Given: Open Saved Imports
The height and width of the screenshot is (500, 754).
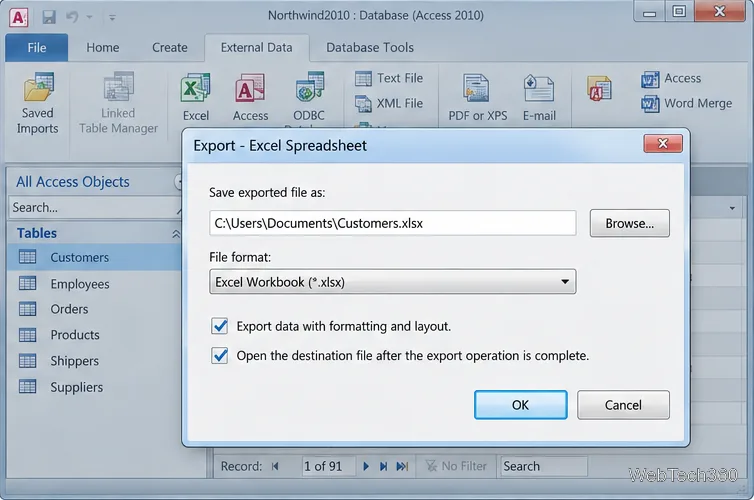Looking at the screenshot, I should pyautogui.click(x=38, y=103).
